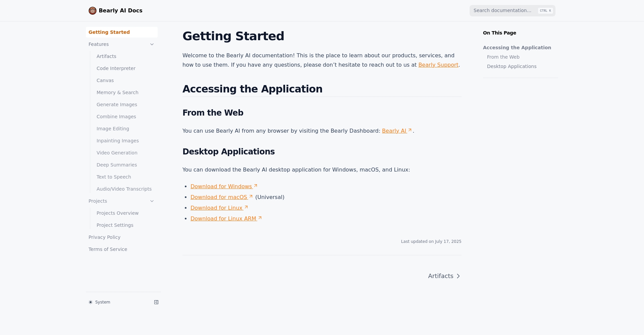644x335 pixels.
Task: Click the arrow icon next to Download for Windows
Action: pos(255,186)
